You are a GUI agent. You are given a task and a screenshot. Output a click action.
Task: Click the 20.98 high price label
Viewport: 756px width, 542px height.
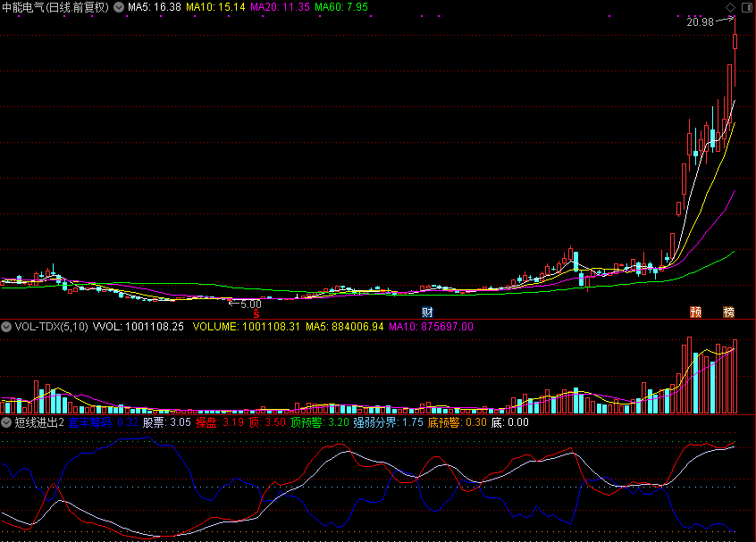[x=700, y=22]
